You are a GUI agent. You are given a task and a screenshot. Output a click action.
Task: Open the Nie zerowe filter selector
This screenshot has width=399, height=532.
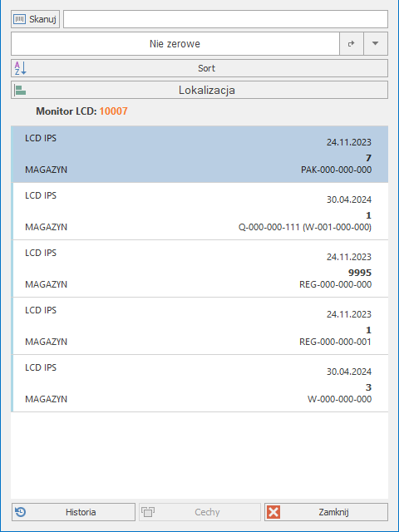click(x=175, y=43)
